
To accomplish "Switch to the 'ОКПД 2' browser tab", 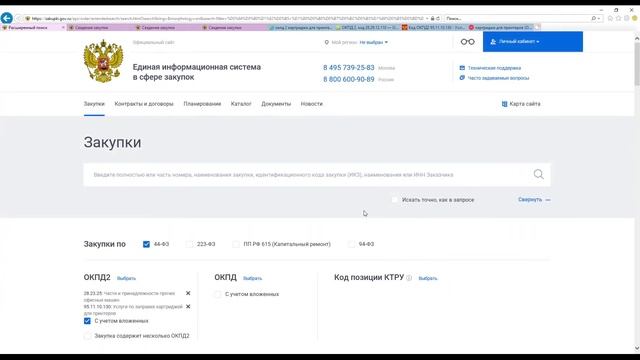I will pos(367,27).
